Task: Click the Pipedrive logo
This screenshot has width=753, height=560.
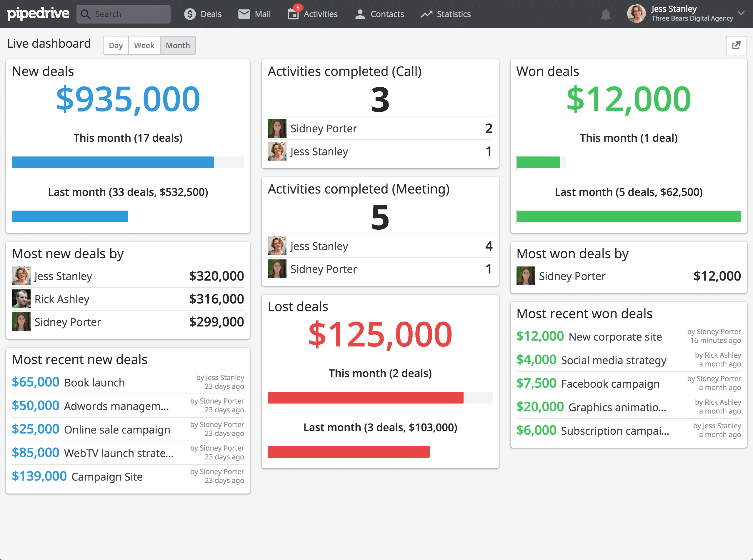Action: (x=38, y=14)
